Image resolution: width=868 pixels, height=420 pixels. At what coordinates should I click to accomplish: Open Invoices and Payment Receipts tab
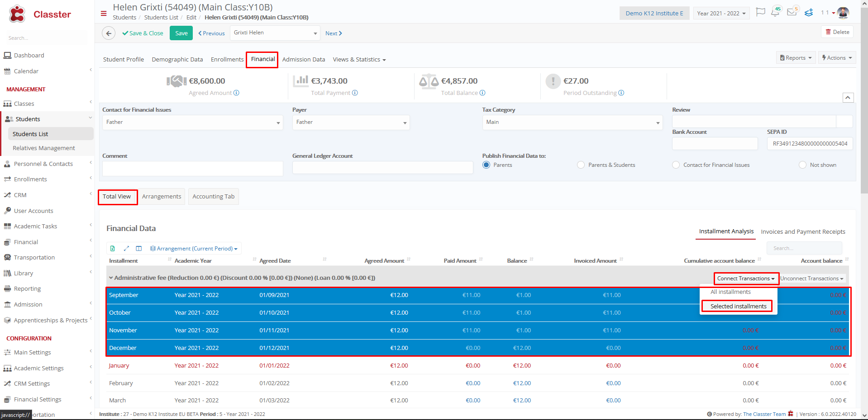pos(803,231)
